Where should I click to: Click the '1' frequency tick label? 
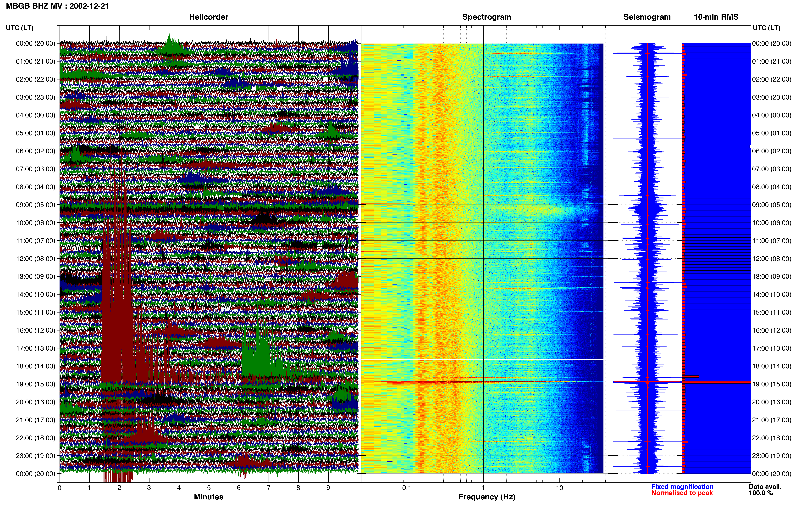(483, 488)
